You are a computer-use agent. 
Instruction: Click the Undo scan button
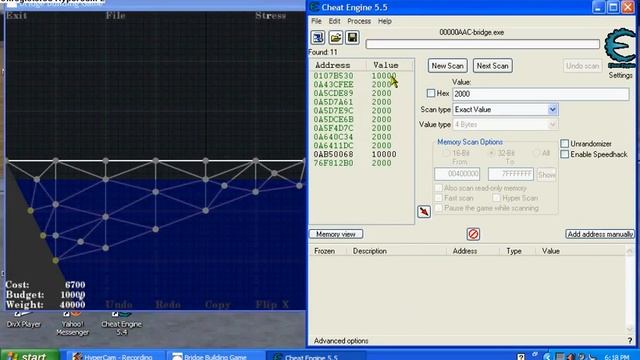click(x=582, y=66)
